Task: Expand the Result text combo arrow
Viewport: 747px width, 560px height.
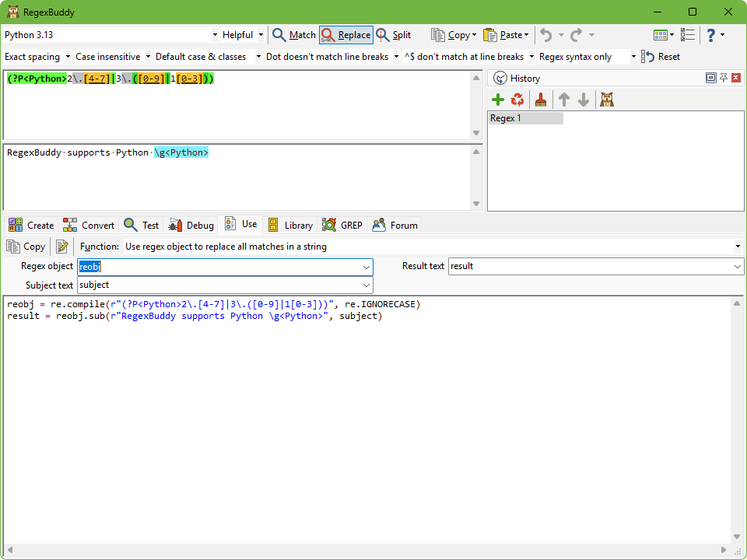Action: tap(738, 267)
